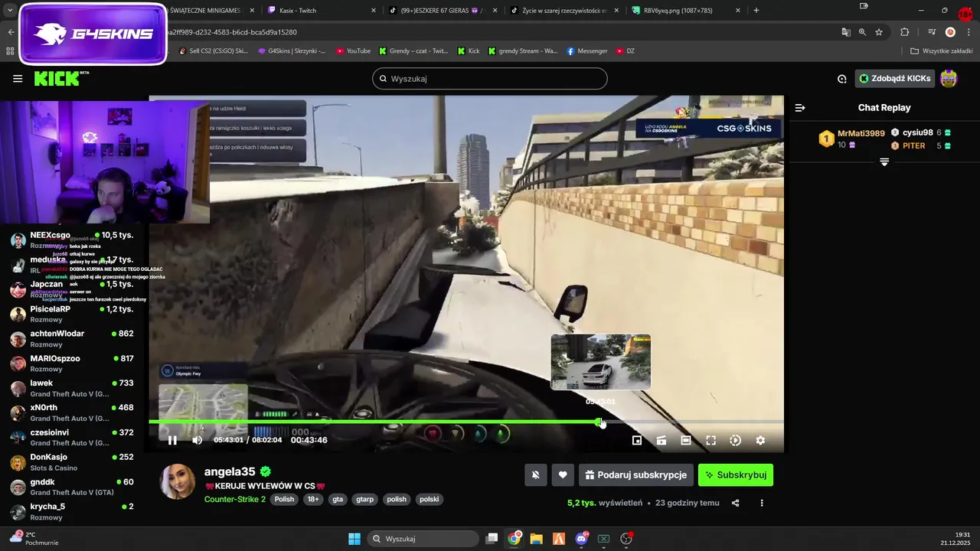Open czesioinvi channel in sidebar

point(73,437)
